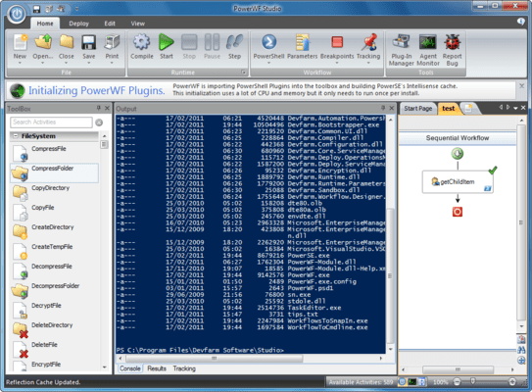Close the Initializing PowerWF Plugins banner
Viewport: 532px width, 392px height.
(522, 86)
